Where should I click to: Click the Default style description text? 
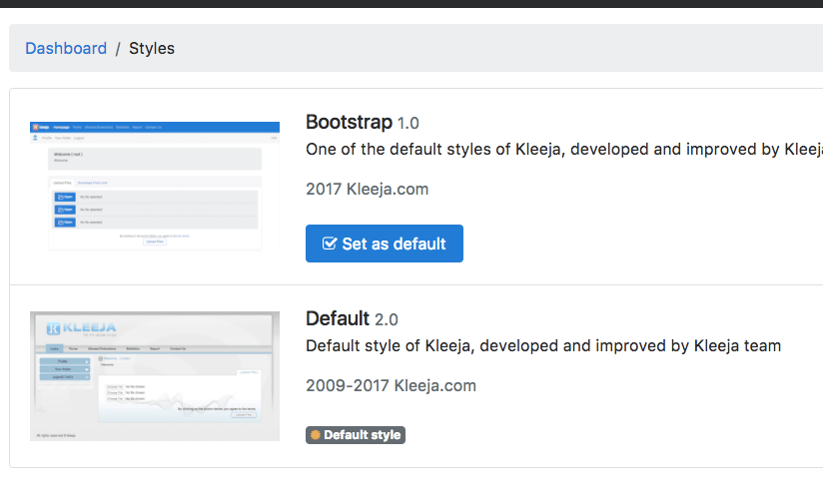542,346
